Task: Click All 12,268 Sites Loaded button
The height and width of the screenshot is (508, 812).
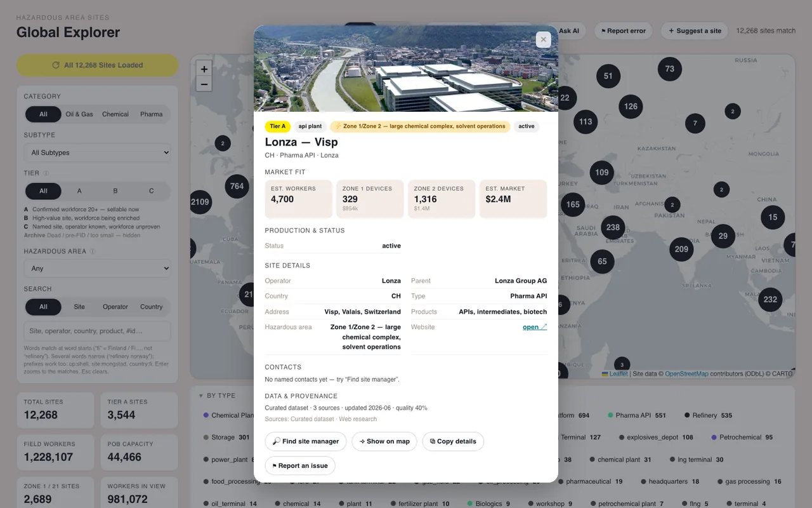Action: click(x=97, y=65)
